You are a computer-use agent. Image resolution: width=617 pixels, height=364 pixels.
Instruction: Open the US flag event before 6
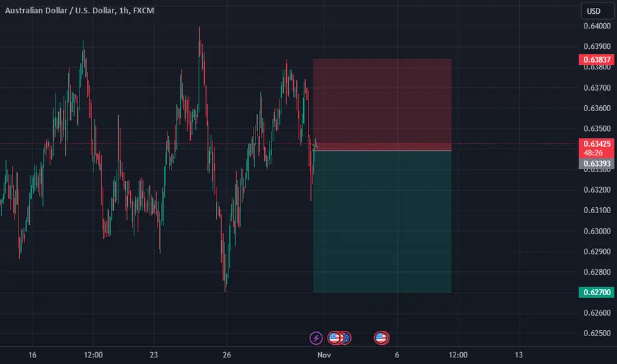[x=381, y=338]
